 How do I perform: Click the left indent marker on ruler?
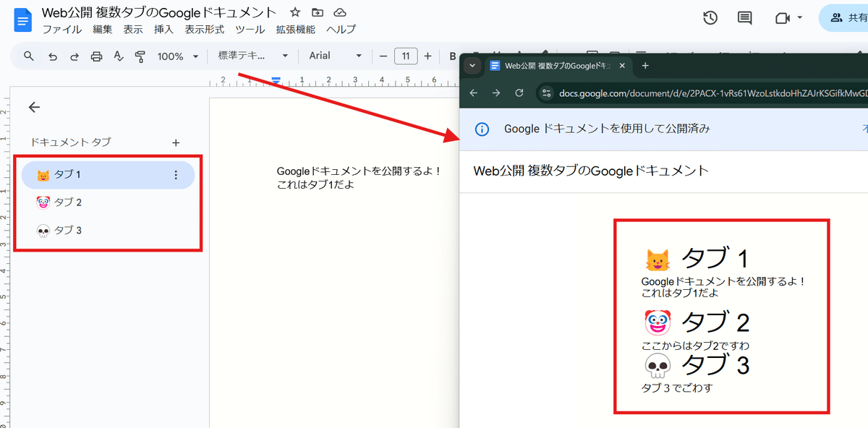pos(276,81)
